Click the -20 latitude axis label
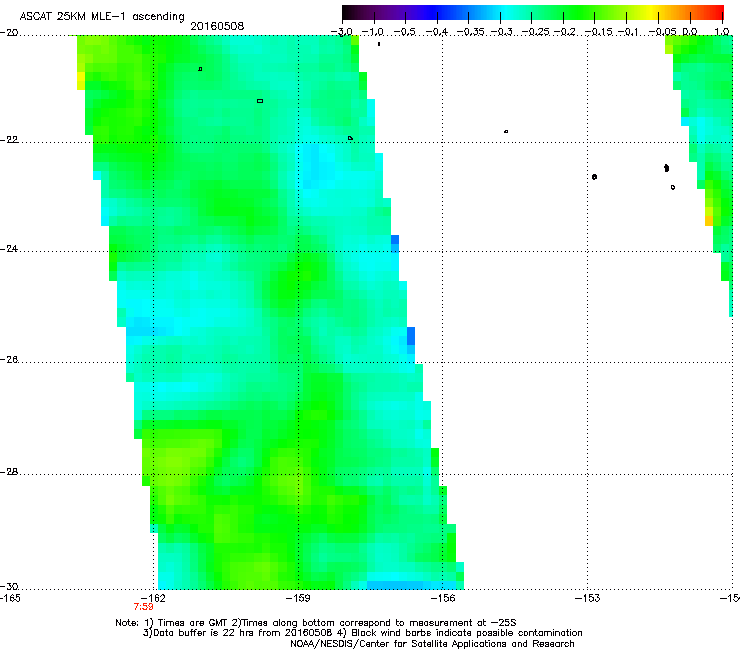 [9, 33]
